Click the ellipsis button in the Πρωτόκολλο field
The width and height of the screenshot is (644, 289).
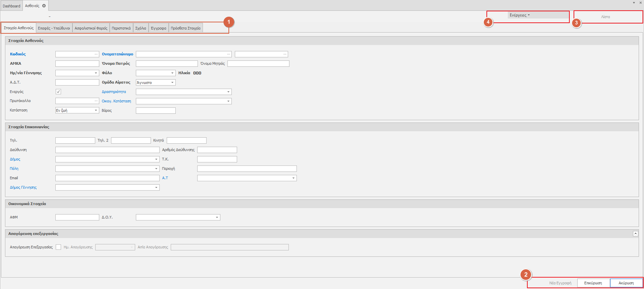click(x=96, y=101)
